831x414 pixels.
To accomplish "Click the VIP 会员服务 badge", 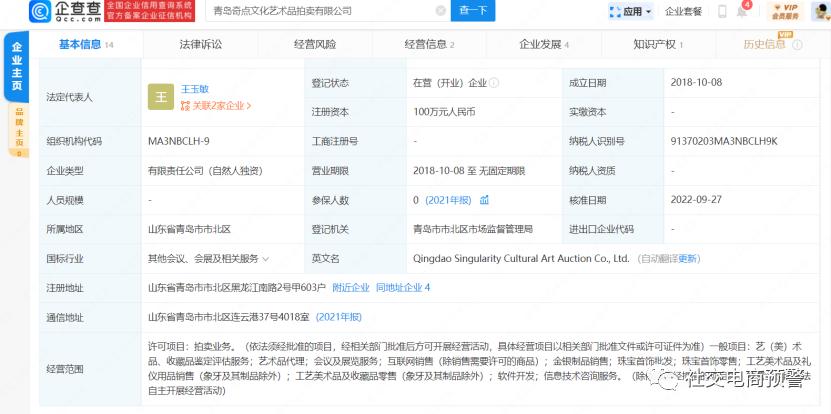I will (785, 11).
